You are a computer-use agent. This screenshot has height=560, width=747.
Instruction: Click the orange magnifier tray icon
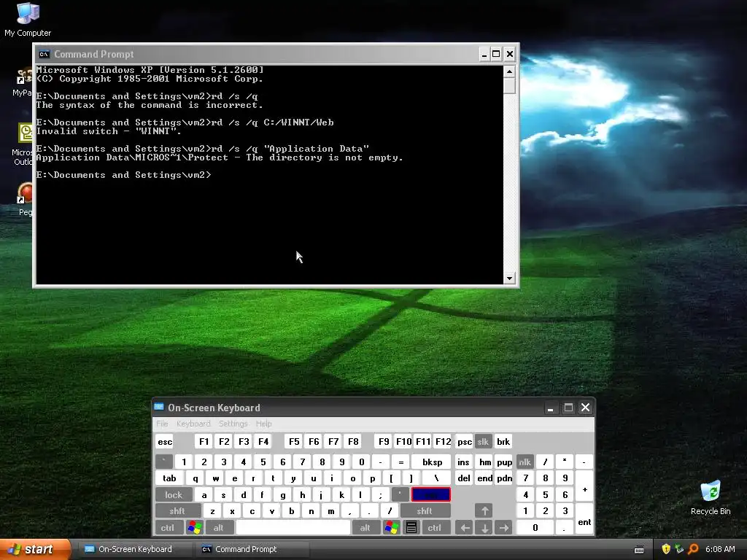point(693,549)
